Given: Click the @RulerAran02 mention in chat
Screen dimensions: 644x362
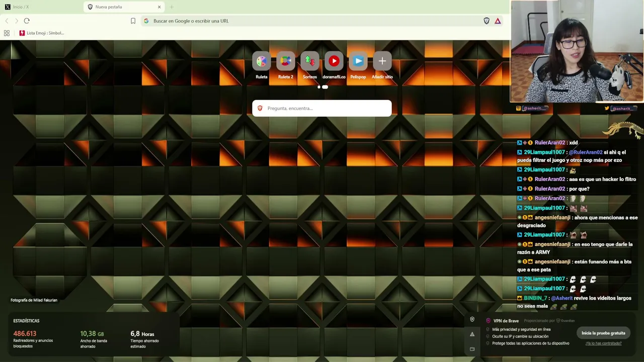Looking at the screenshot, I should tap(585, 152).
